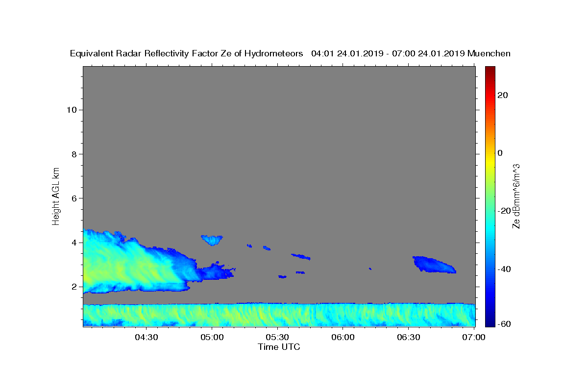This screenshot has width=588, height=392.
Task: Click the colorbar label '0'
Action: pyautogui.click(x=500, y=153)
